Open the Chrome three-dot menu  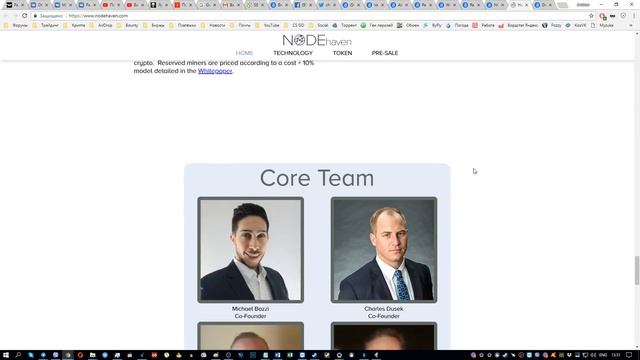pyautogui.click(x=634, y=16)
